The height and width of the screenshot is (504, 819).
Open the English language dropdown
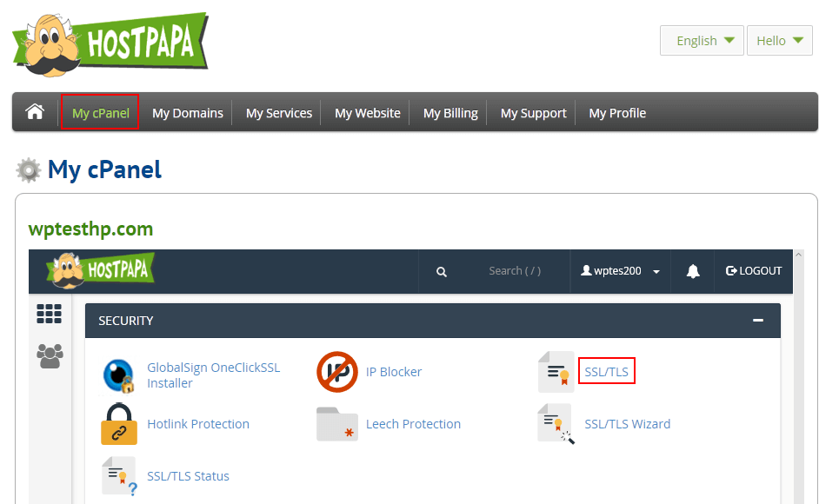(x=702, y=40)
